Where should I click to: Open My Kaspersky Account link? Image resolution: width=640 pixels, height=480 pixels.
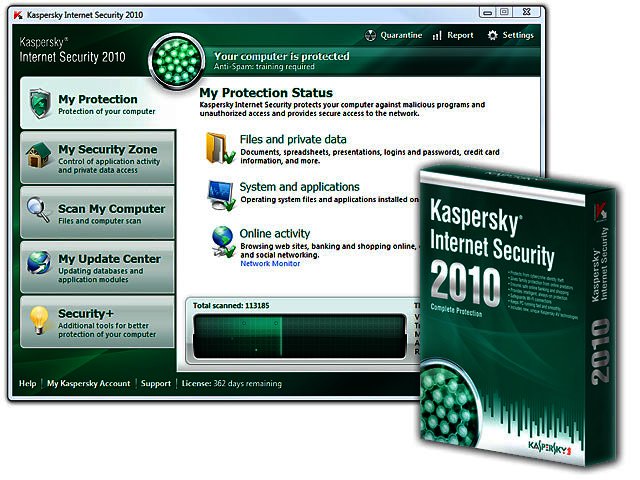pyautogui.click(x=88, y=383)
